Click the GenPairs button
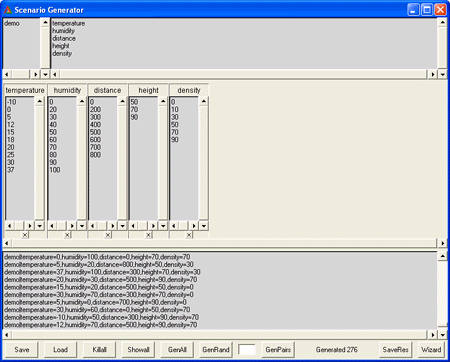 (x=278, y=350)
